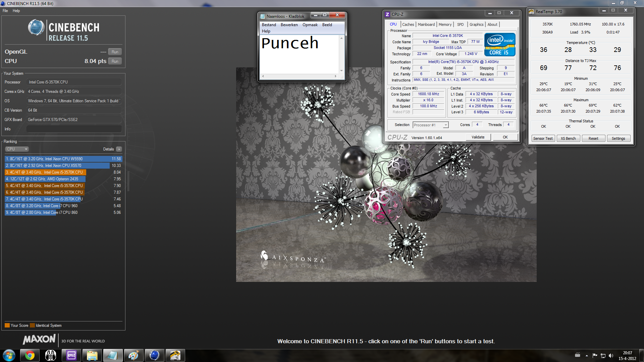Select ranking entry 9 Core i7 860
Screen dimensions: 644x362
pyautogui.click(x=63, y=213)
